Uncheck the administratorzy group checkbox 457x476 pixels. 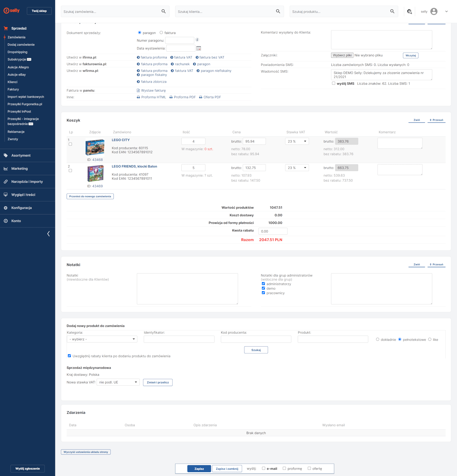point(263,284)
